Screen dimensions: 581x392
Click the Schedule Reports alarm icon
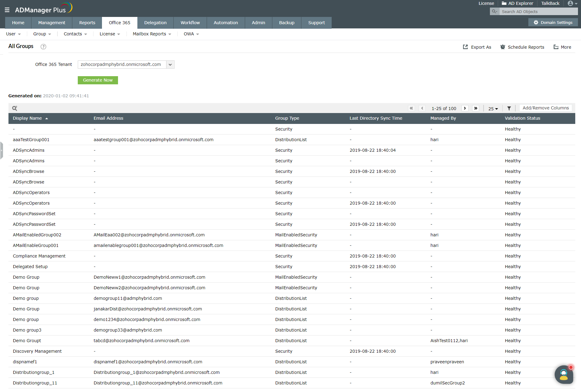click(503, 47)
